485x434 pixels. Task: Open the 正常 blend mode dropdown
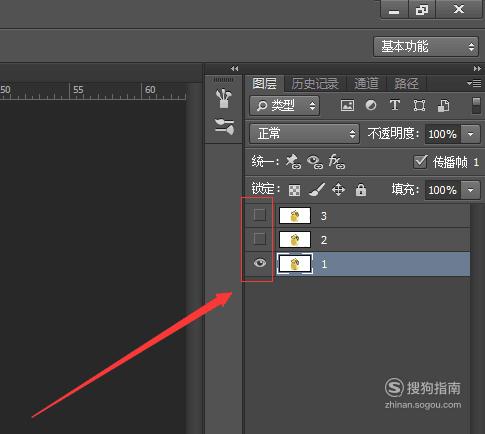point(305,134)
